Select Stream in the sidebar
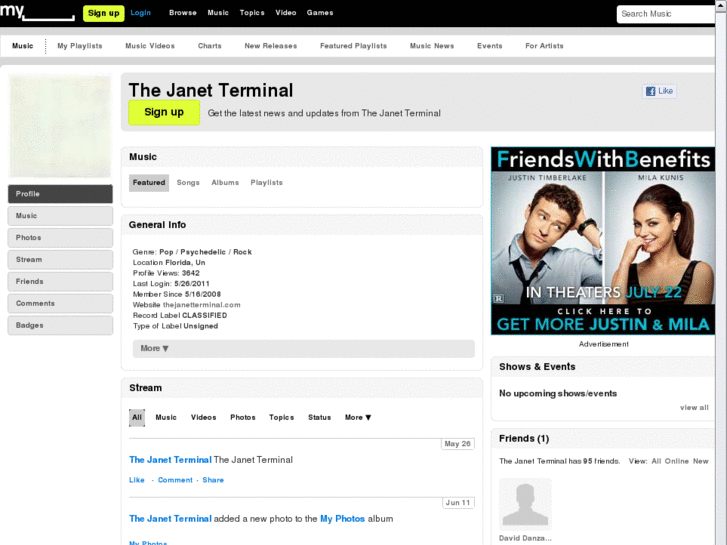 click(x=60, y=260)
